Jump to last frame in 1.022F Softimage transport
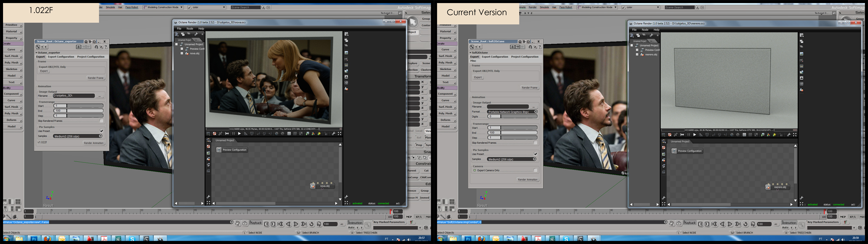This screenshot has height=244, width=868. click(x=304, y=224)
